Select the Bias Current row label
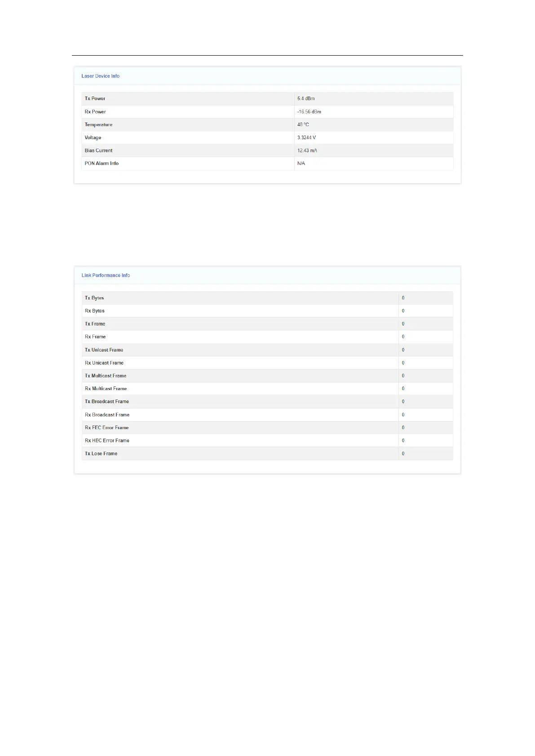Image resolution: width=535 pixels, height=756 pixels. (98, 150)
